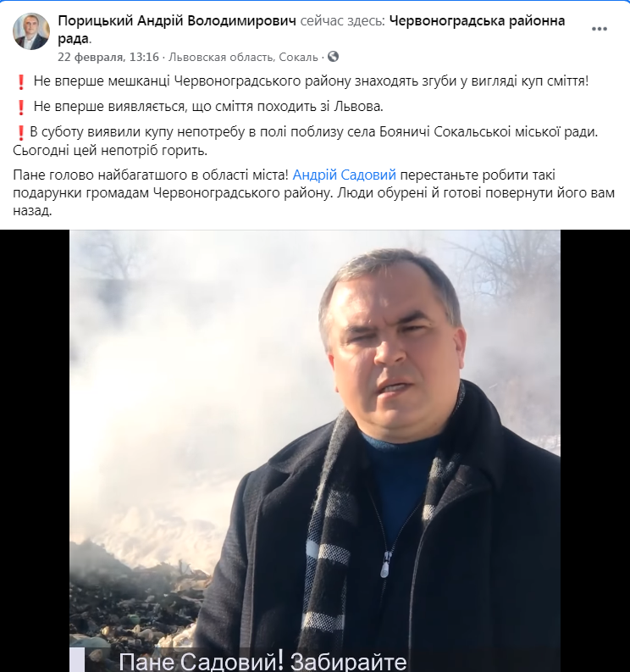This screenshot has width=630, height=672.
Task: Click the sentence about сміття зі Львова
Action: click(208, 106)
